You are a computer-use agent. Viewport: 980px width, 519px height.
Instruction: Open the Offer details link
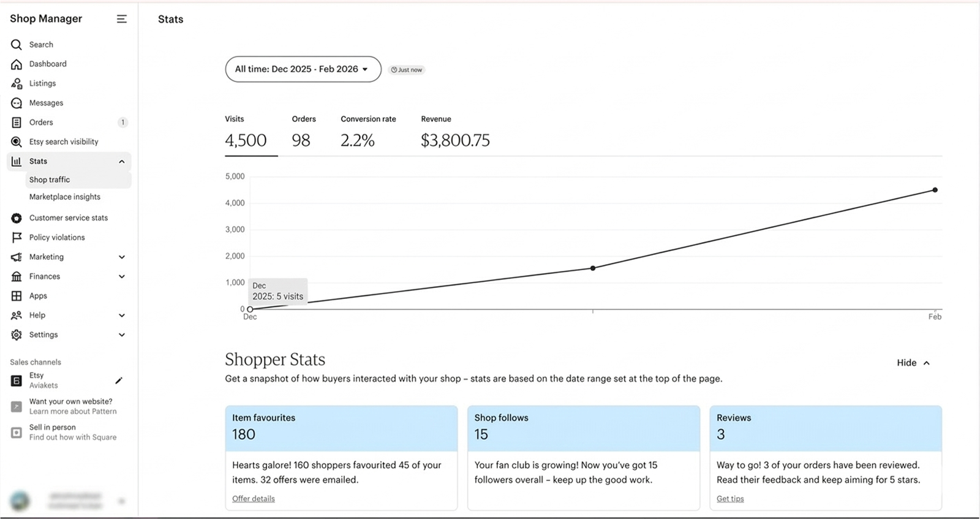tap(254, 499)
